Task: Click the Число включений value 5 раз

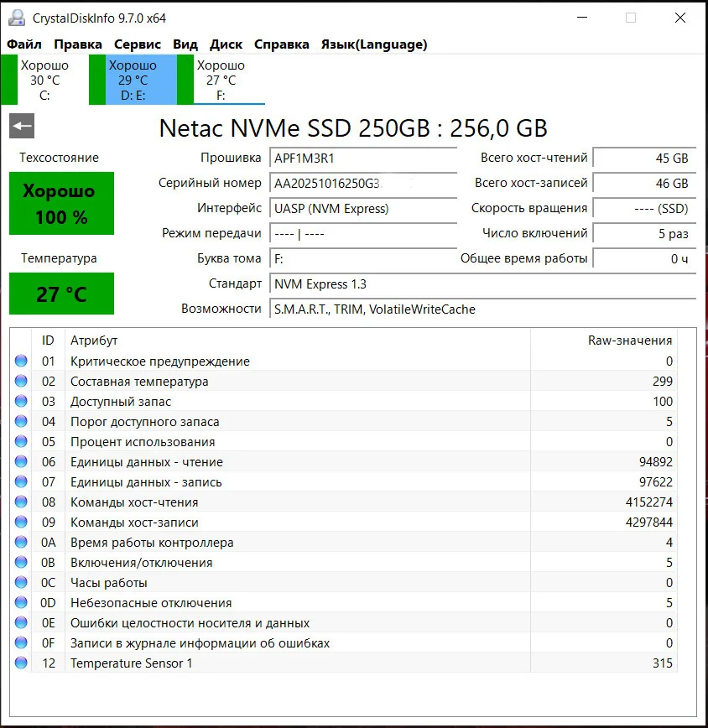Action: [644, 233]
